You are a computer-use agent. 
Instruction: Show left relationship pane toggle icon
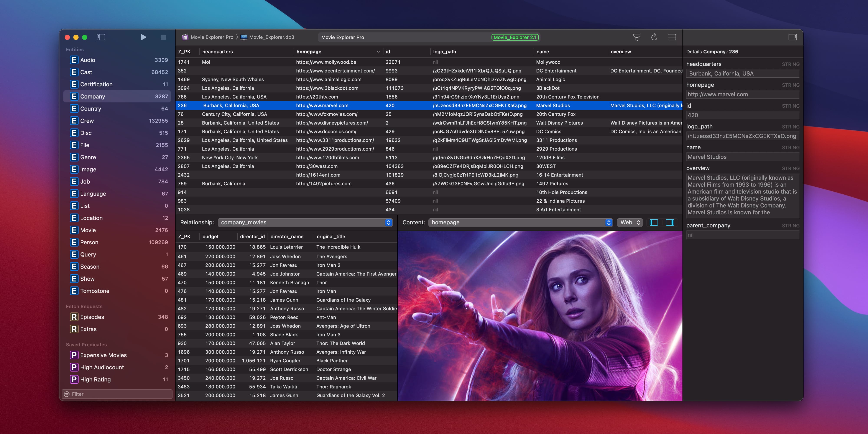pyautogui.click(x=654, y=222)
